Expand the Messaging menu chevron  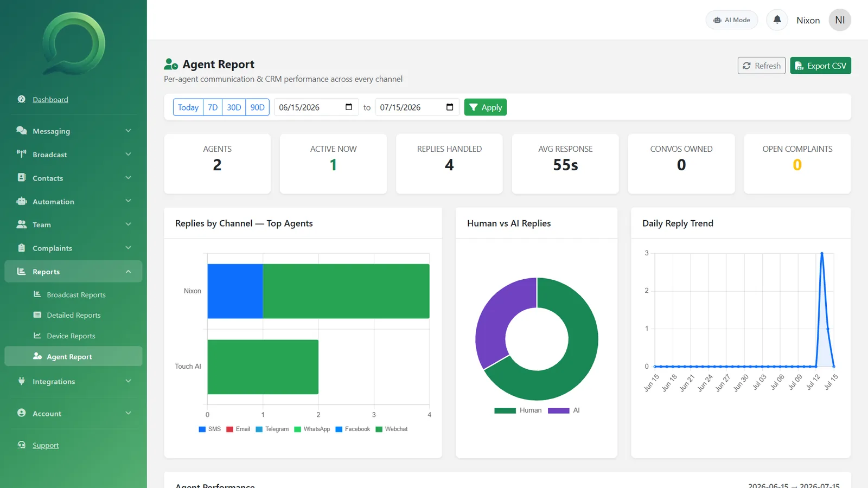(x=129, y=131)
